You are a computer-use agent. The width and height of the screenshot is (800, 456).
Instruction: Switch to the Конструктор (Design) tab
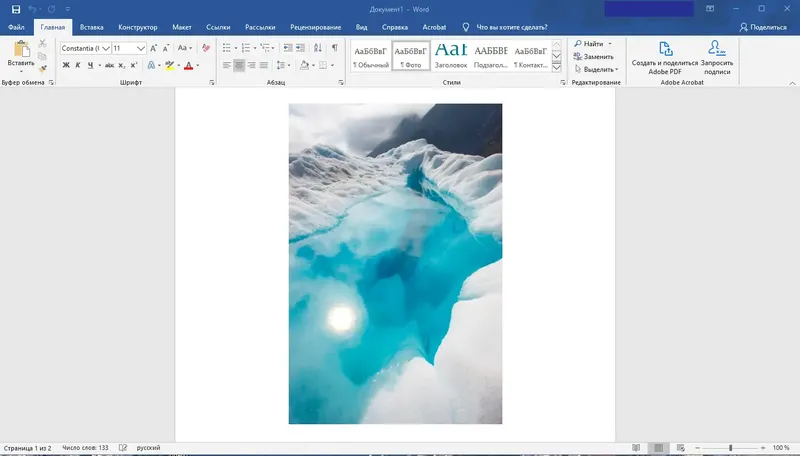[138, 28]
